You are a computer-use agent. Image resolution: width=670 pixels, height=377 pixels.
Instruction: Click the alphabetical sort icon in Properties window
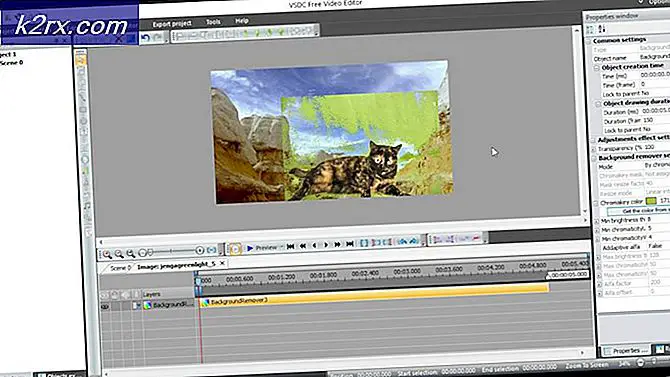(x=601, y=29)
